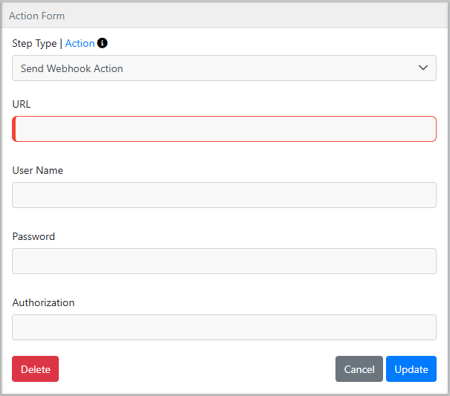Focus the URL input field
Image resolution: width=450 pixels, height=396 pixels.
tap(224, 129)
